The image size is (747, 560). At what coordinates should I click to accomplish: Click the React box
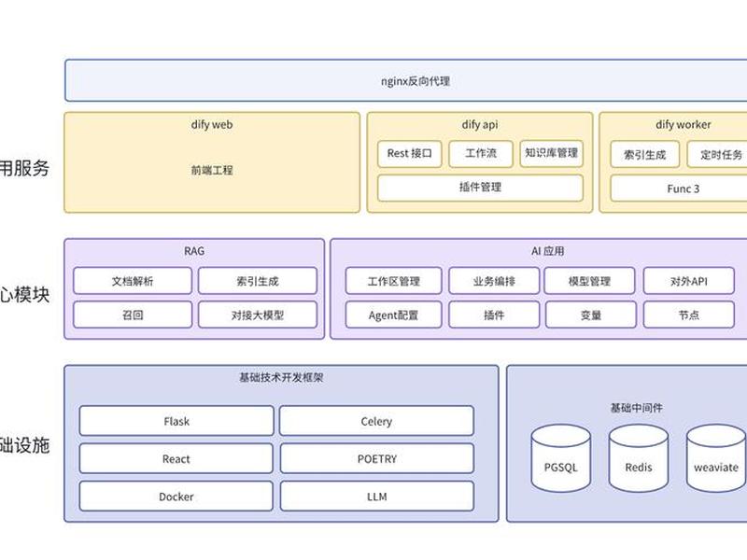(176, 458)
